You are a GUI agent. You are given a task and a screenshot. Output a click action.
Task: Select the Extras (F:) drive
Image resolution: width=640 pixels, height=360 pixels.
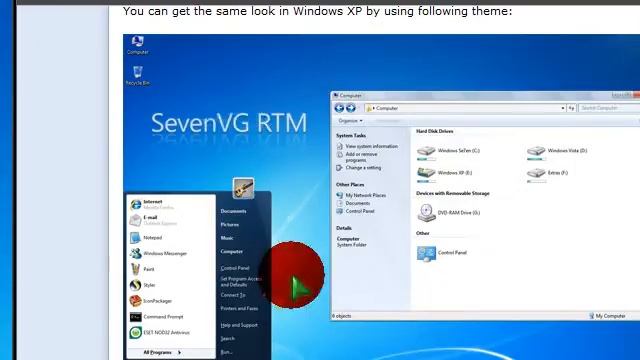pyautogui.click(x=547, y=174)
